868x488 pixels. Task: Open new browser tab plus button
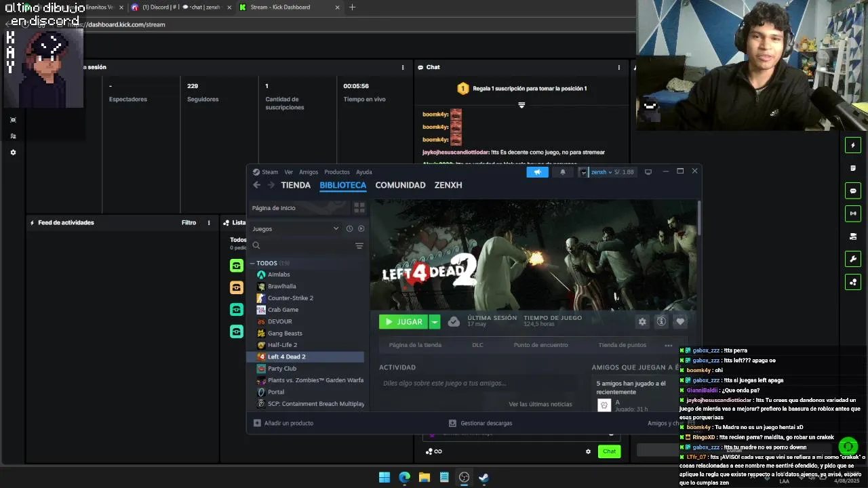coord(352,7)
